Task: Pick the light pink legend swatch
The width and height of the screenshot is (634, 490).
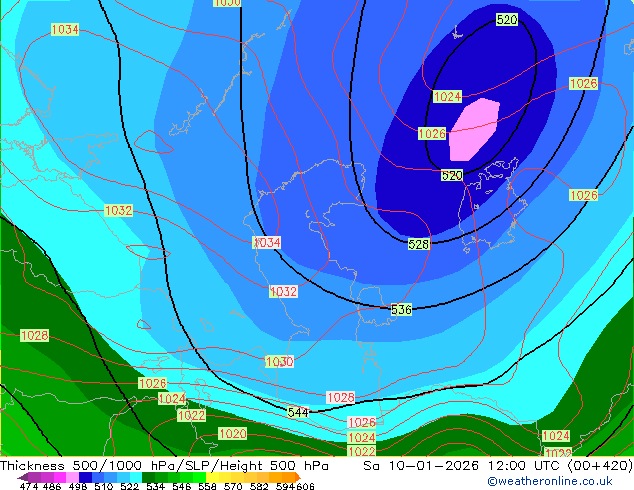Action: [72, 477]
